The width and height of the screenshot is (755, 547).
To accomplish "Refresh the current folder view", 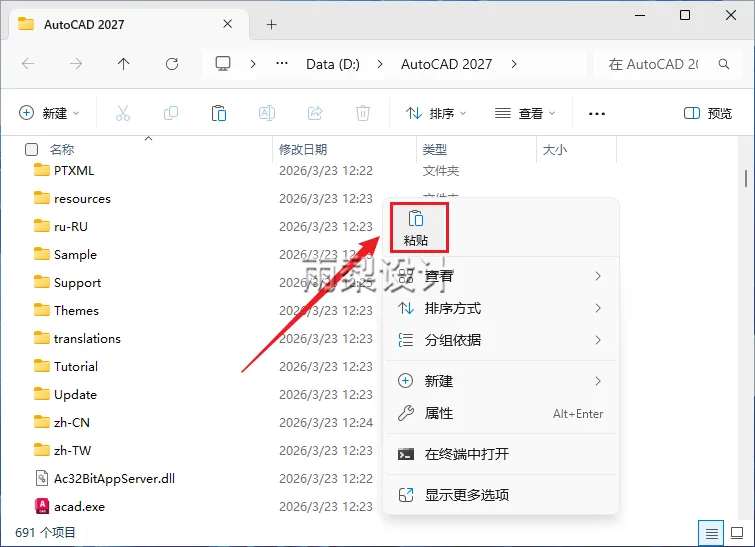I will pyautogui.click(x=172, y=64).
